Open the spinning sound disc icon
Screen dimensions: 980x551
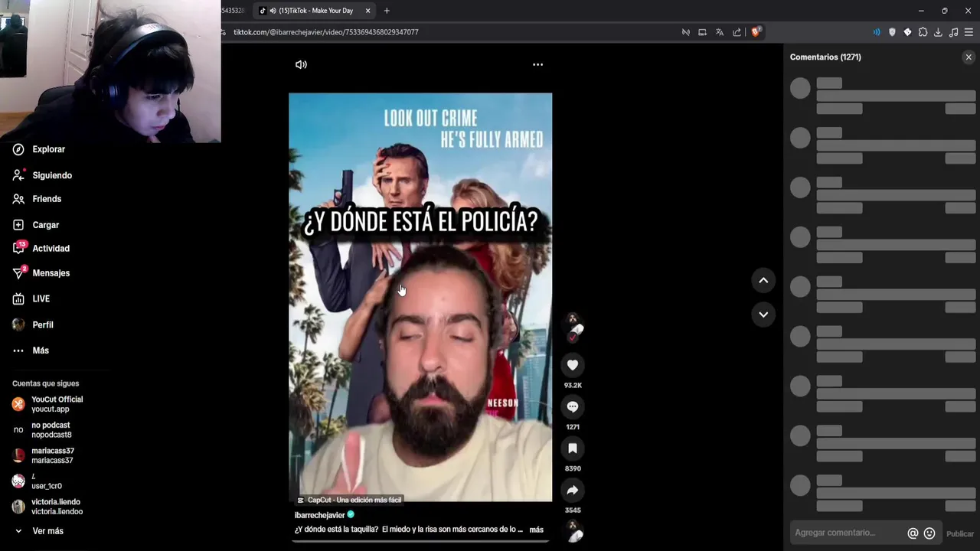pyautogui.click(x=573, y=531)
